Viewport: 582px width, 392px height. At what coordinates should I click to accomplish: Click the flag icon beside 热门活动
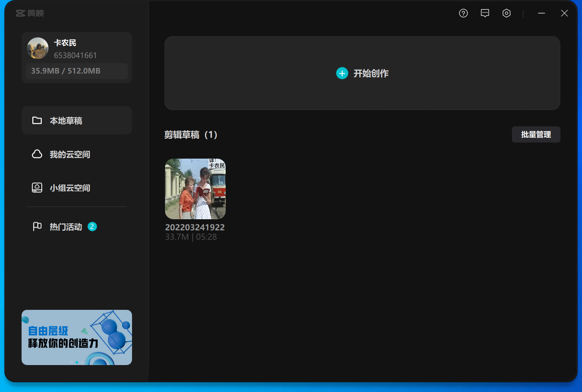point(37,227)
